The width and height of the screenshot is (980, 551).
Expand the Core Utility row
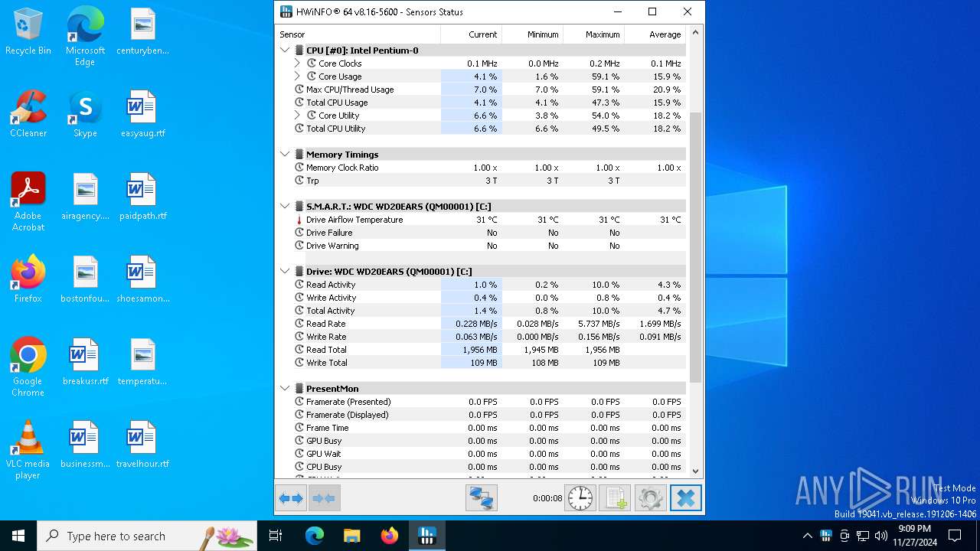tap(297, 116)
